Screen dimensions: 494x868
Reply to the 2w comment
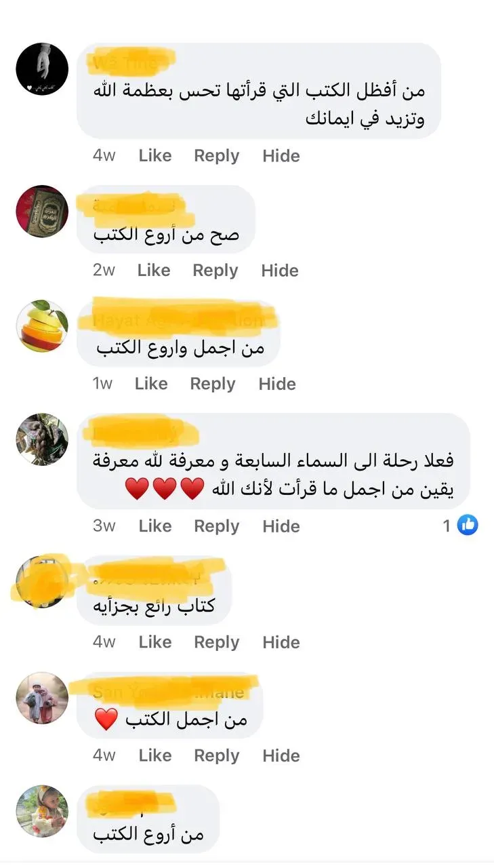(x=215, y=270)
